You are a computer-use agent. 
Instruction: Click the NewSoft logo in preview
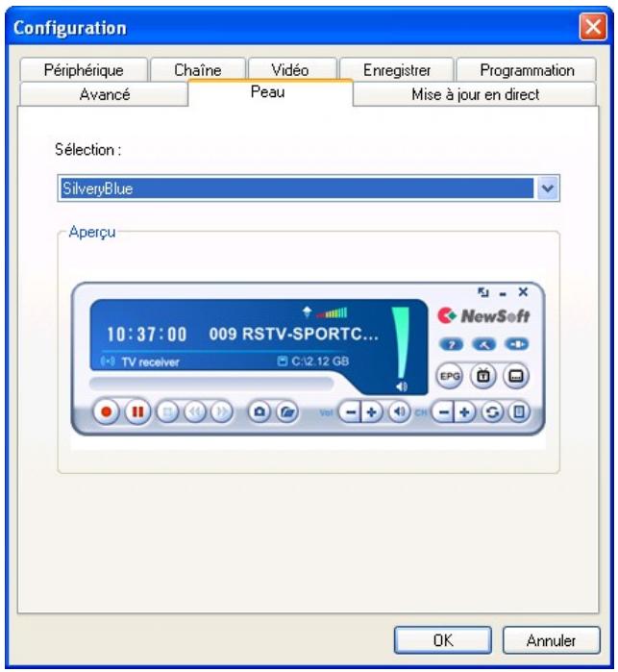tap(483, 316)
